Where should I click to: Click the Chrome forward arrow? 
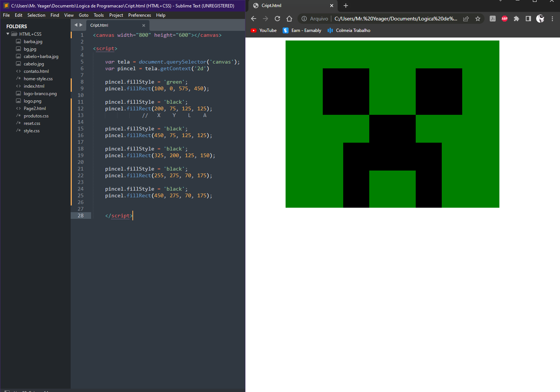tap(265, 19)
